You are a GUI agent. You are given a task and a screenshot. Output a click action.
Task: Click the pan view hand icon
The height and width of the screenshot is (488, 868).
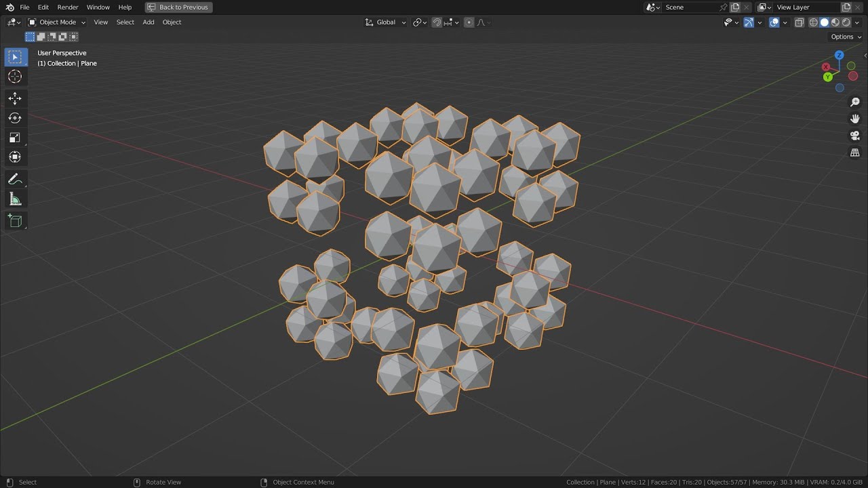(x=855, y=119)
